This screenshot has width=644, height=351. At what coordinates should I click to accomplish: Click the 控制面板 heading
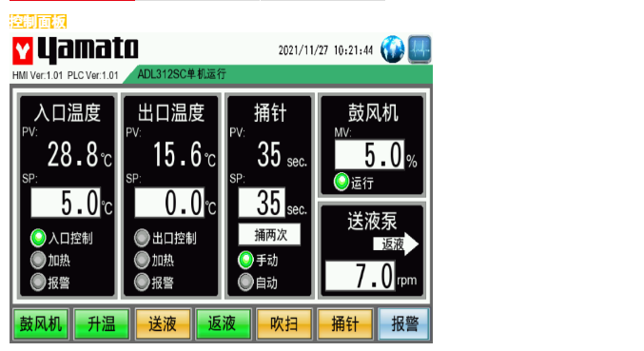38,21
